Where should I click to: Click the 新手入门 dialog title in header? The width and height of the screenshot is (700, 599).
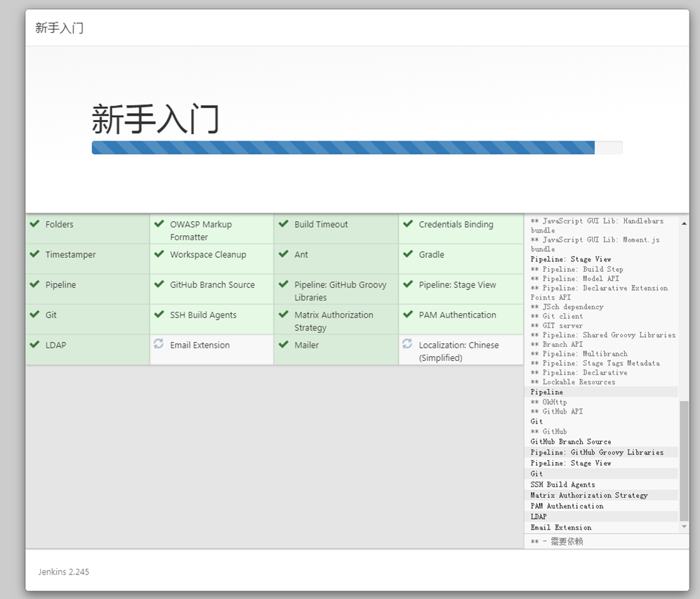point(60,27)
